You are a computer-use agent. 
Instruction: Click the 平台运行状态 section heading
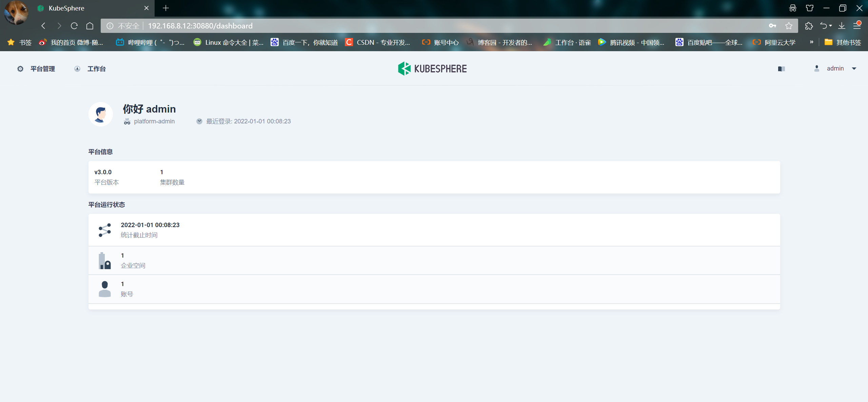pyautogui.click(x=106, y=205)
